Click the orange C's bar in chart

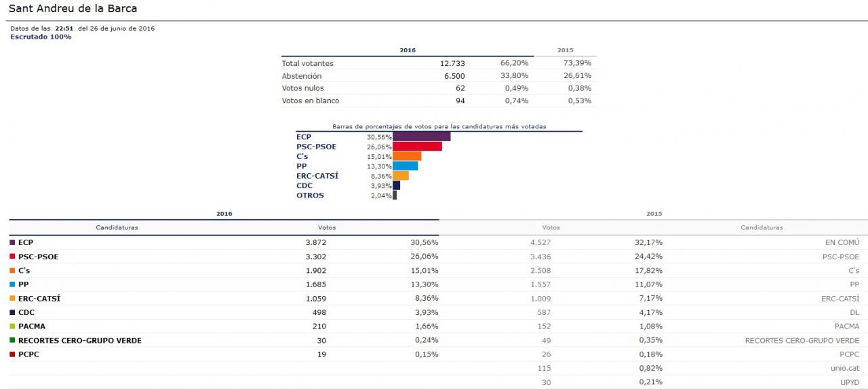408,156
